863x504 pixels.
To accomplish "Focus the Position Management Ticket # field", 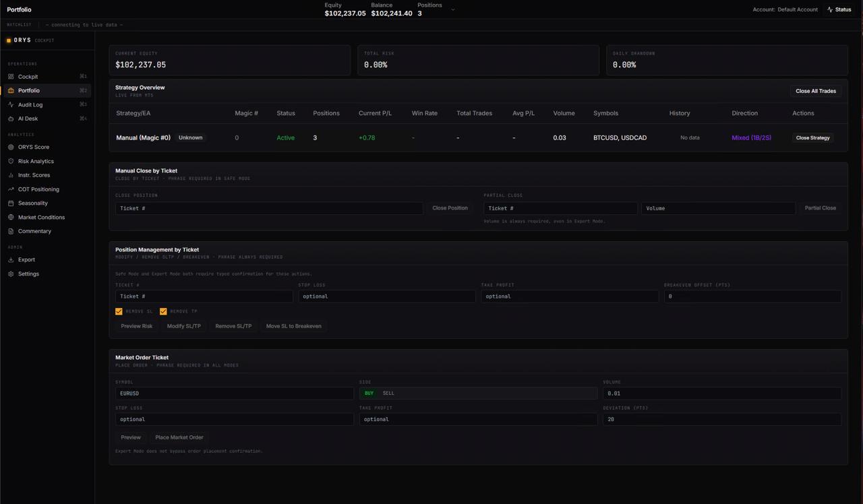I will tap(204, 296).
